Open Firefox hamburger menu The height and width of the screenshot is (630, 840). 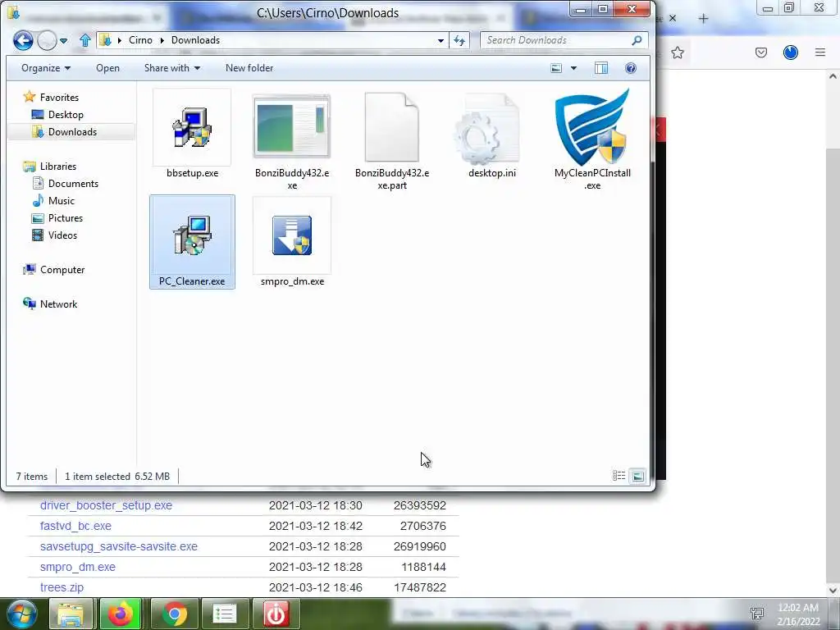pos(820,52)
